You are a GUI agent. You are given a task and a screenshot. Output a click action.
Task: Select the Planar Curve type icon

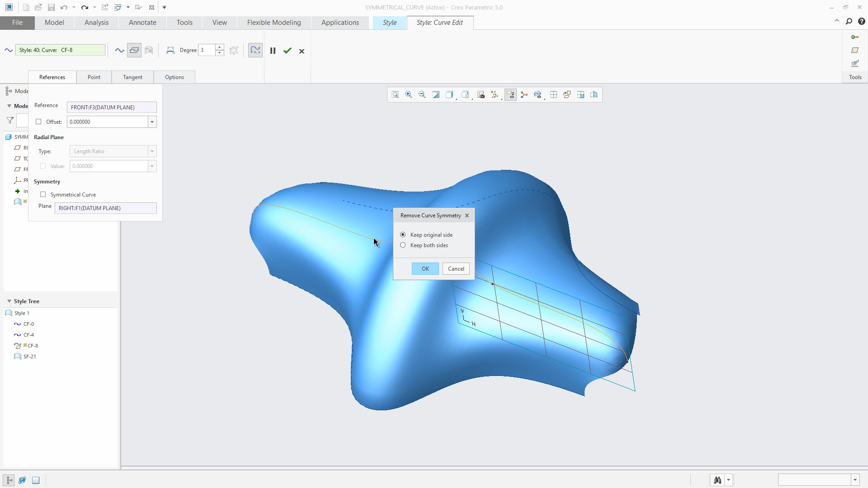(x=134, y=51)
